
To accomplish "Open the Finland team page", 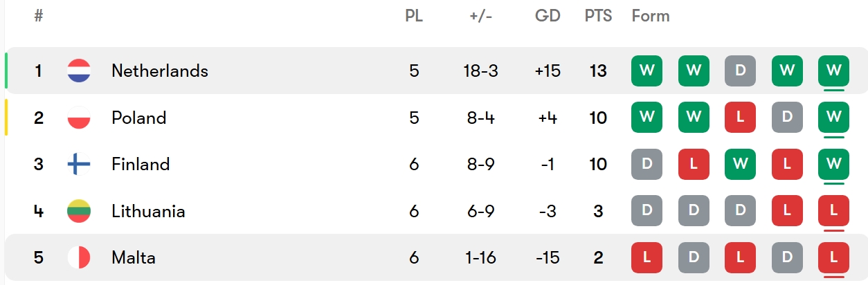I will 141,164.
